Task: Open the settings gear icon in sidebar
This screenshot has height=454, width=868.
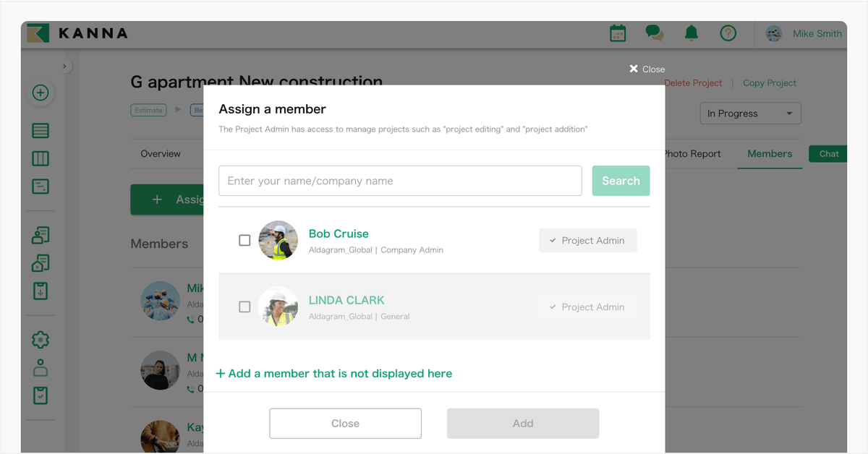Action: 41,339
